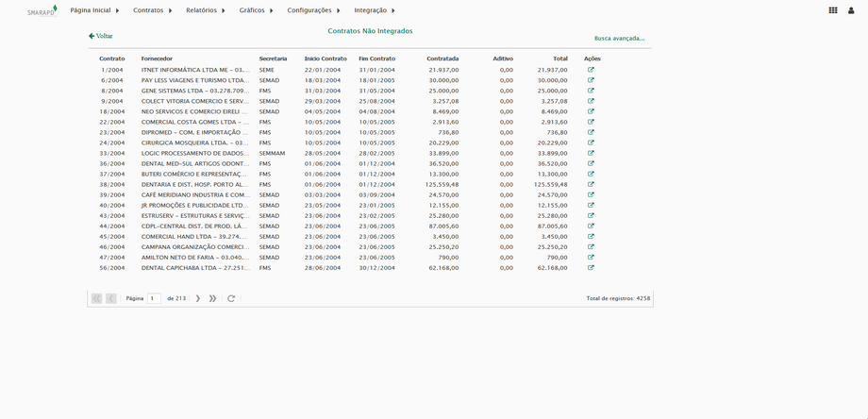
Task: Open contract 8/2004 action icon
Action: (x=591, y=91)
